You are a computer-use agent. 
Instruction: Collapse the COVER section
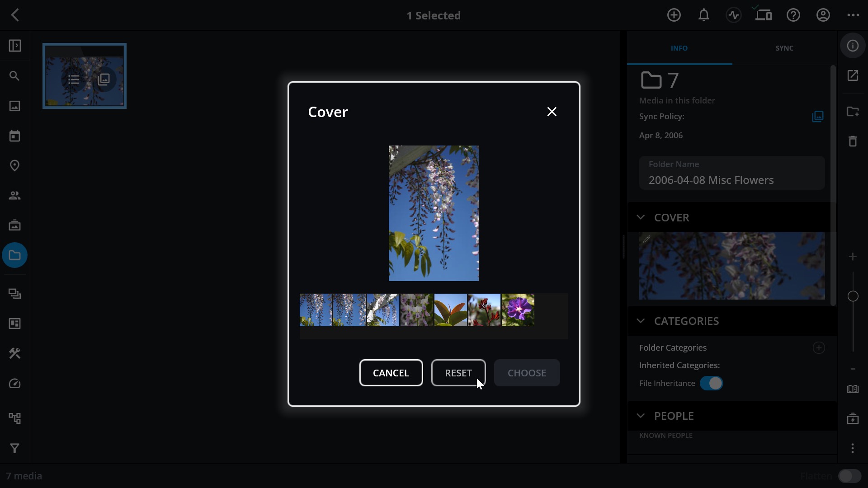coord(641,217)
